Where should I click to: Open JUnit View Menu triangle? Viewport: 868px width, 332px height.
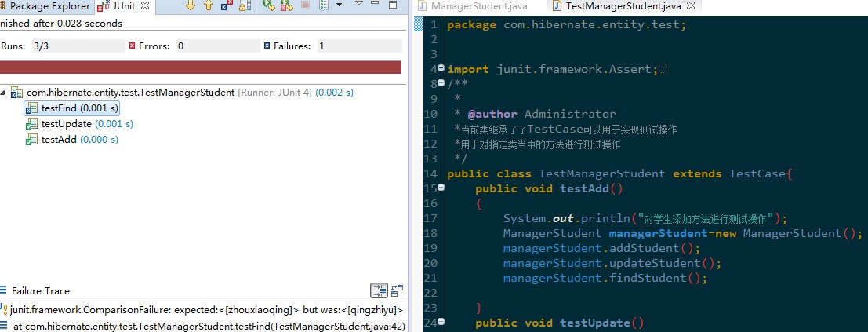(358, 4)
